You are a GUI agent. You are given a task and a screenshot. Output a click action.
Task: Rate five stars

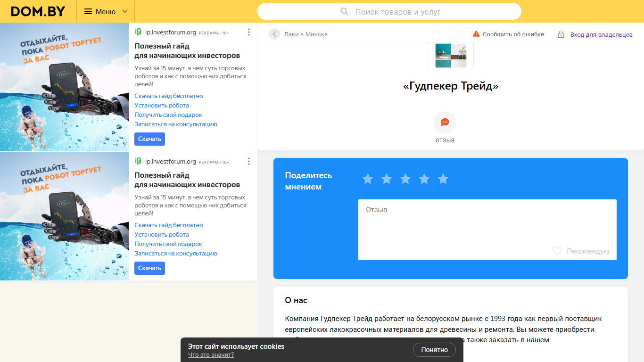click(443, 179)
